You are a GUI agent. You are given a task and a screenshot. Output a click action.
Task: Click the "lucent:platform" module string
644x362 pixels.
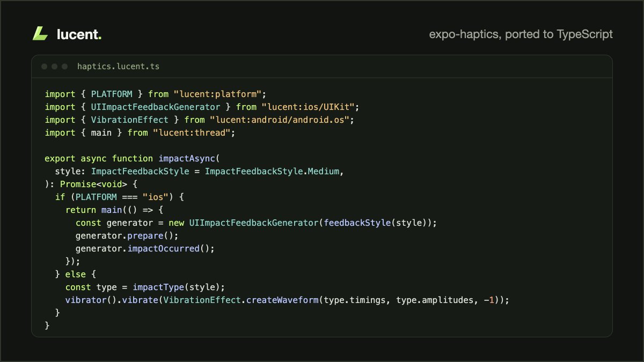(217, 94)
